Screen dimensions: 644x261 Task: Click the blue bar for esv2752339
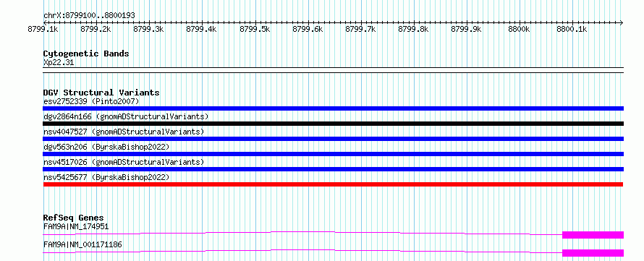[333, 108]
